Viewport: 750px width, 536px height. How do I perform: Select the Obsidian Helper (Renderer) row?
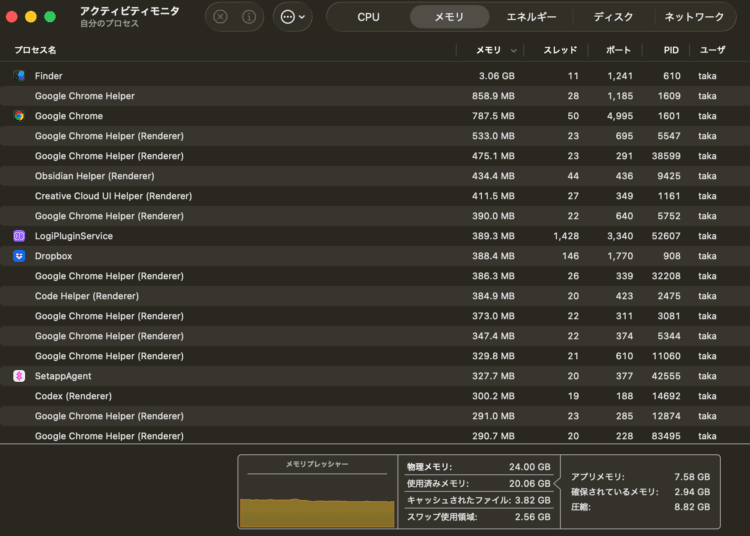pyautogui.click(x=375, y=176)
